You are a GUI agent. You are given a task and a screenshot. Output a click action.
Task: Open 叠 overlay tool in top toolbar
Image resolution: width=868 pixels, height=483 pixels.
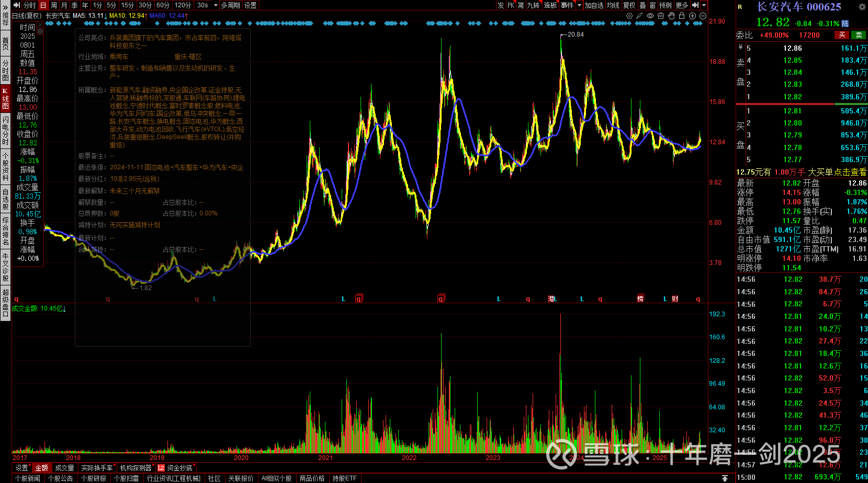pyautogui.click(x=642, y=5)
